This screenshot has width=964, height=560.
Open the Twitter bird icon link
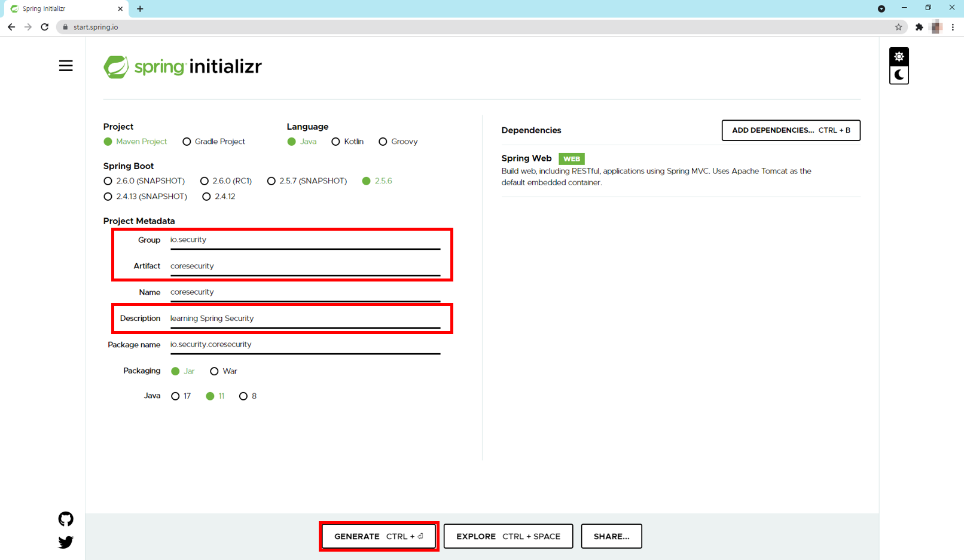[66, 542]
